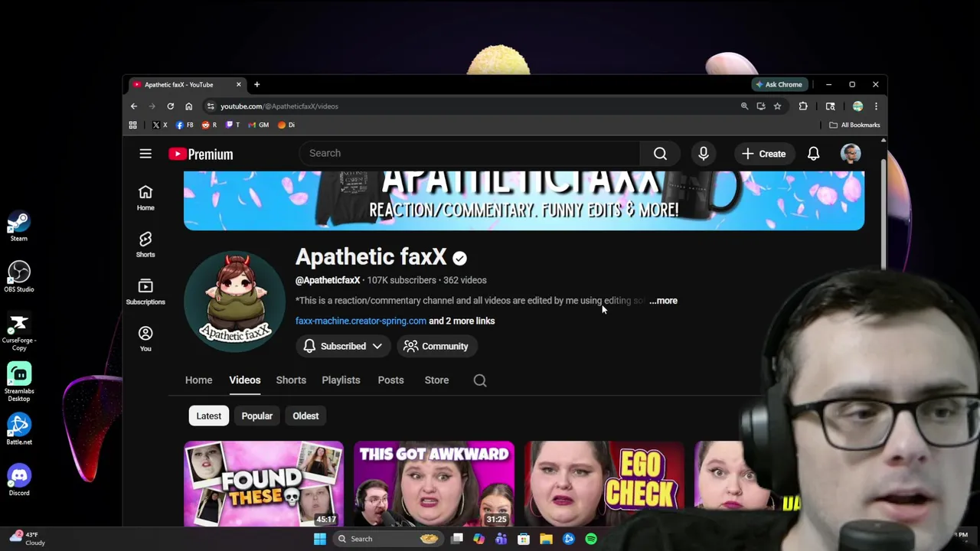Open the channel Community button
Image resolution: width=980 pixels, height=551 pixels.
(x=436, y=347)
